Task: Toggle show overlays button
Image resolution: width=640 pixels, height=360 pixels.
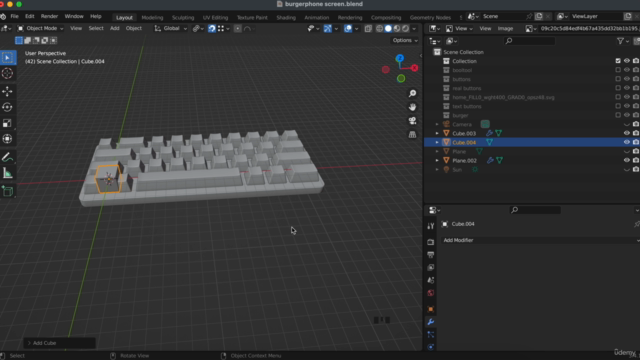Action: pyautogui.click(x=348, y=29)
